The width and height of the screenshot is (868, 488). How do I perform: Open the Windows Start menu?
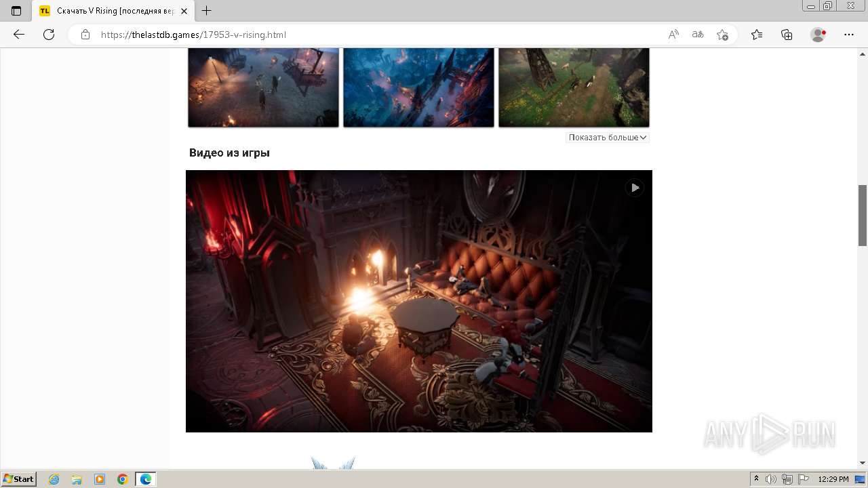(x=19, y=479)
